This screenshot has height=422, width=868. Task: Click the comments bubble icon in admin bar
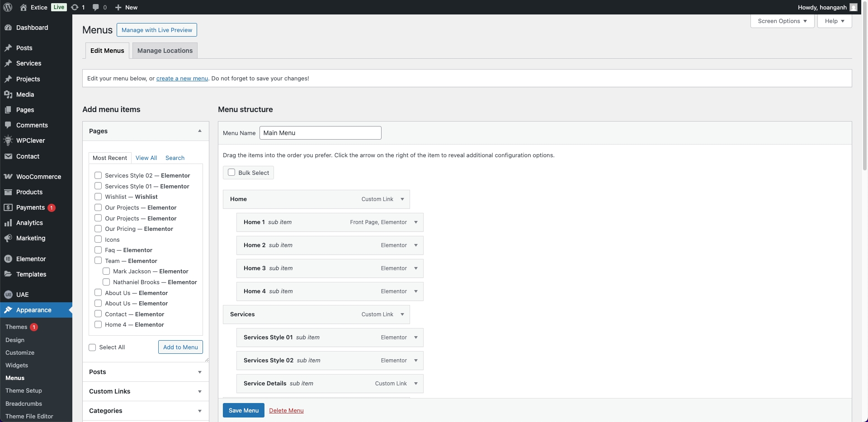tap(96, 7)
